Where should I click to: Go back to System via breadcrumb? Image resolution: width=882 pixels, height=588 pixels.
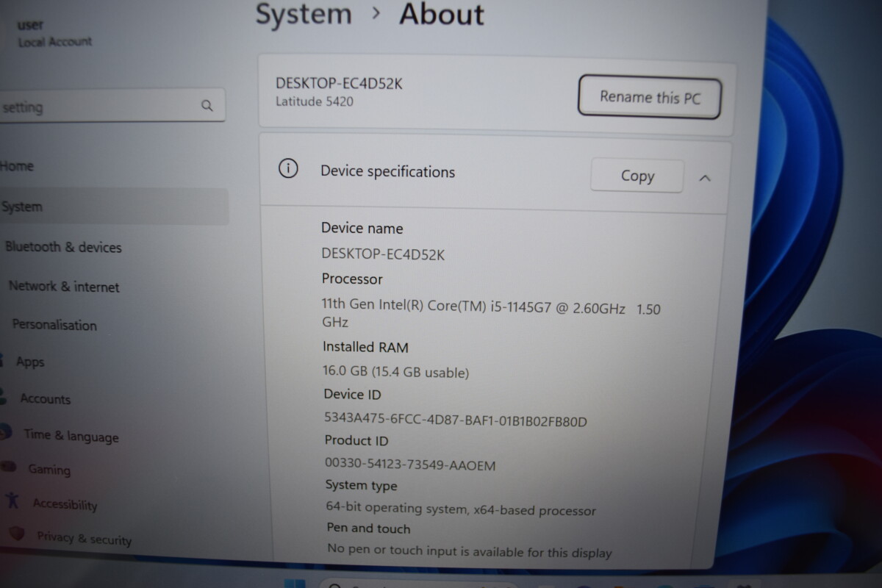point(304,14)
